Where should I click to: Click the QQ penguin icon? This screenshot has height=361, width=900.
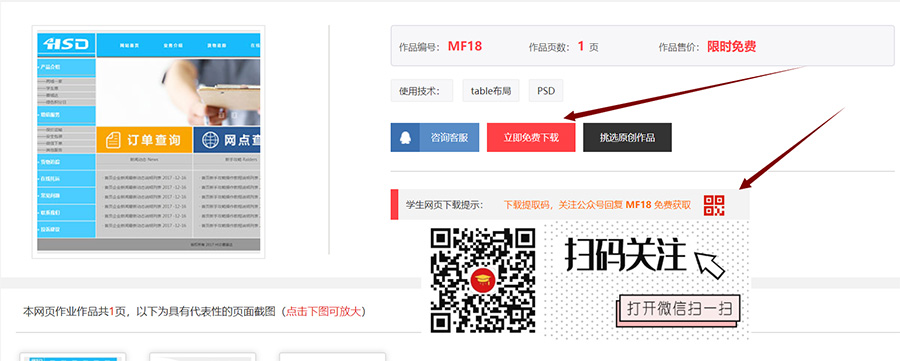pos(405,138)
